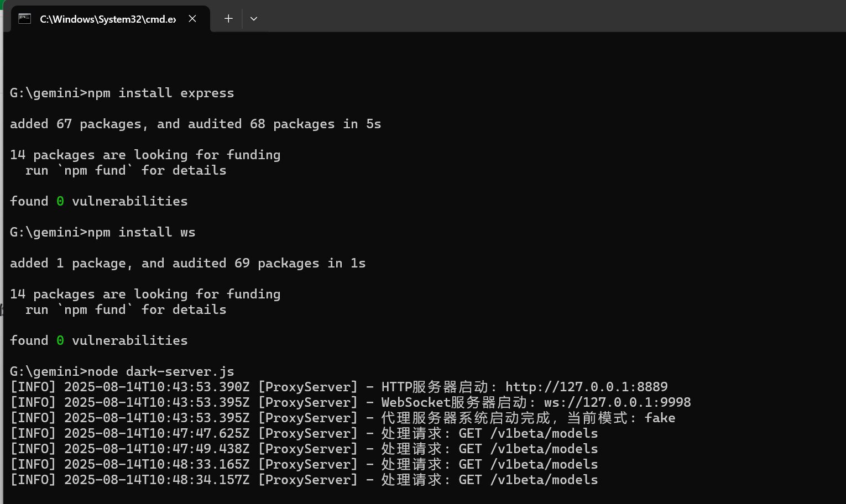Click the 'HTTP服务器启动' log text

[x=434, y=387]
